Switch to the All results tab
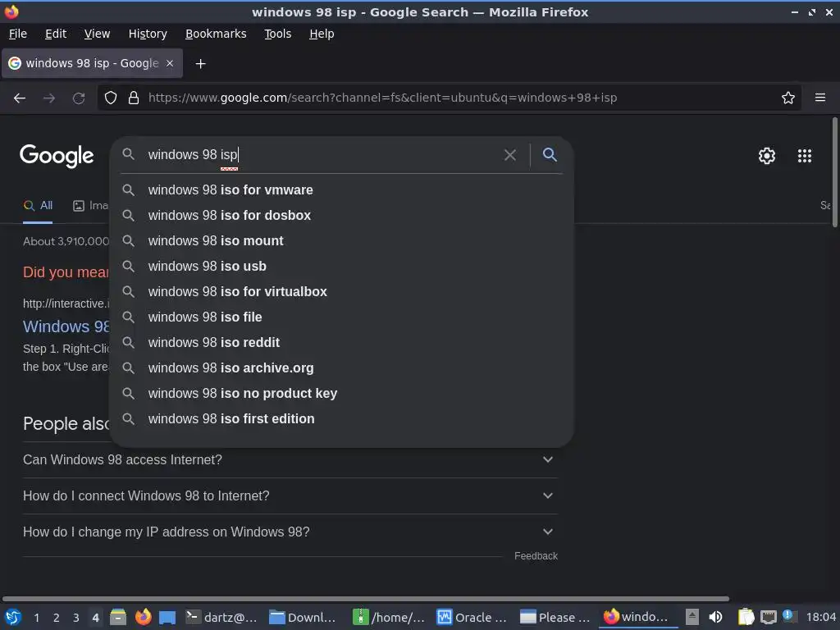 (38, 206)
